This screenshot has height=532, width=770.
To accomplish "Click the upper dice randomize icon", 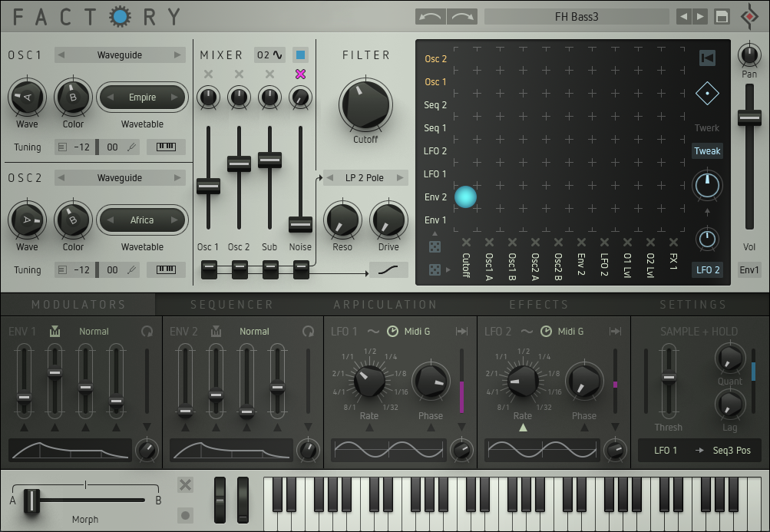I will point(435,246).
